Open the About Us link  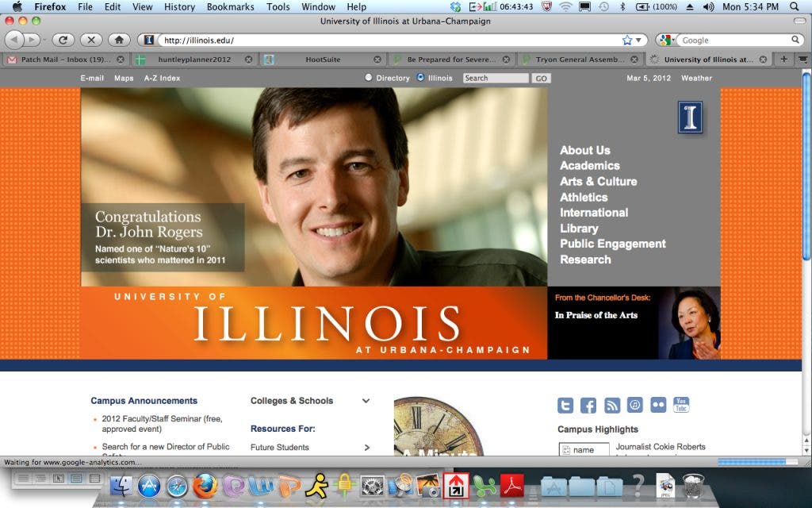click(584, 150)
